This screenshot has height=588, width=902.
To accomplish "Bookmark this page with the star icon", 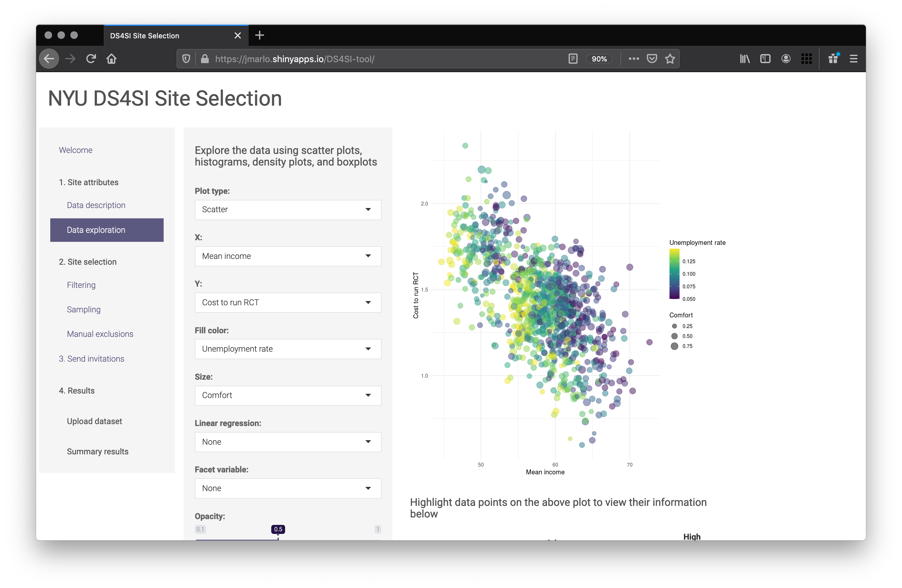I will 670,59.
